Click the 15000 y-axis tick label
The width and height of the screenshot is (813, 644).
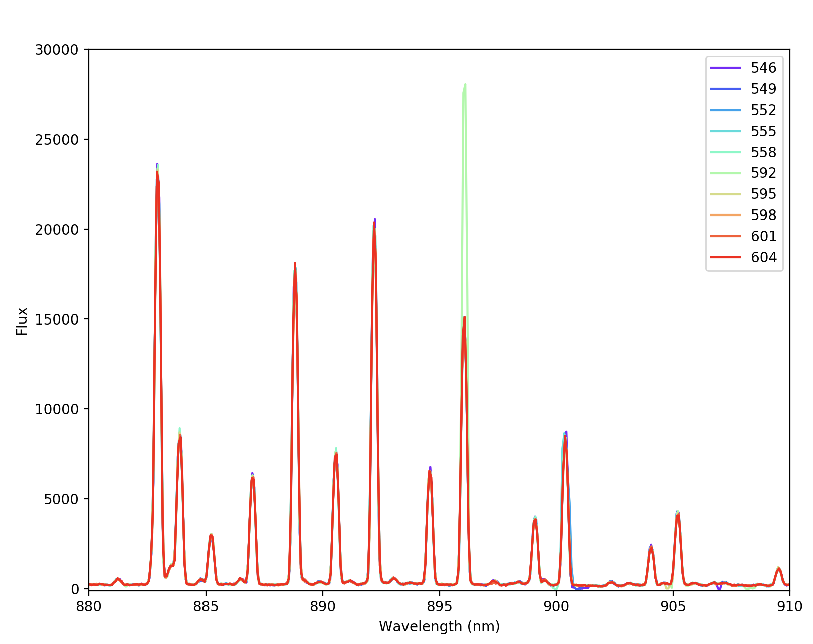coord(57,319)
